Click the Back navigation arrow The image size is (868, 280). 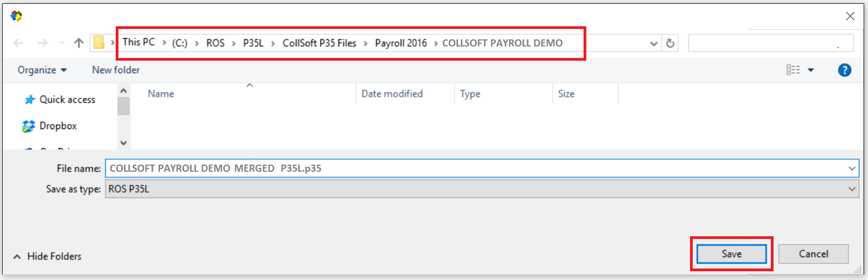click(19, 43)
